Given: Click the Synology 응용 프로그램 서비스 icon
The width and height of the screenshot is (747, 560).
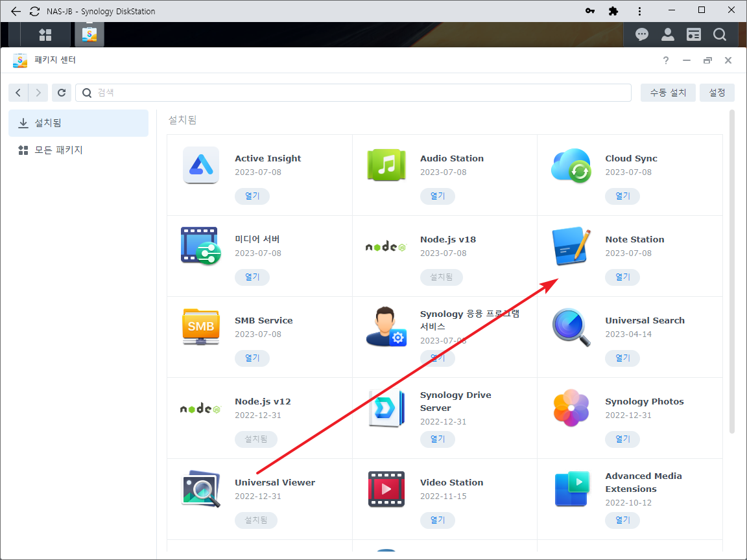Looking at the screenshot, I should pos(386,327).
